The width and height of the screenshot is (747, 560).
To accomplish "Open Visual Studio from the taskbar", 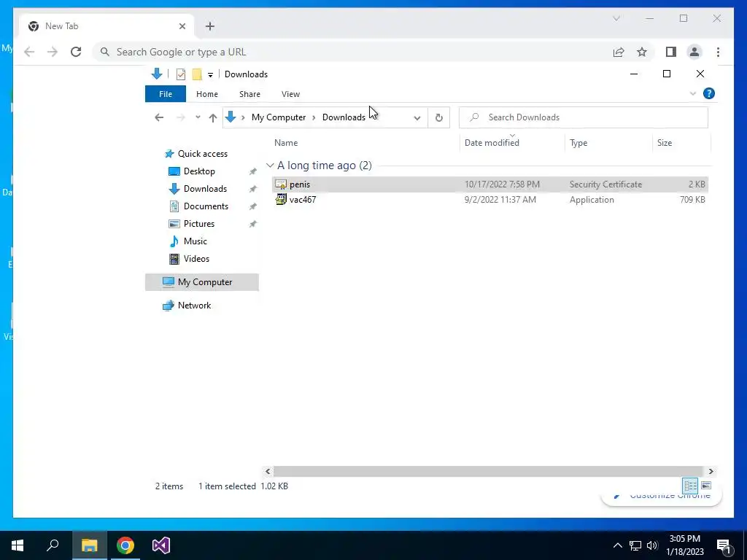I will click(x=161, y=545).
